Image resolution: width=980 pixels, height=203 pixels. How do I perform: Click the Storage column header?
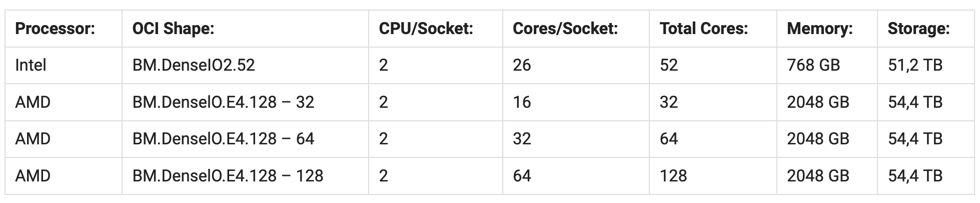click(918, 29)
